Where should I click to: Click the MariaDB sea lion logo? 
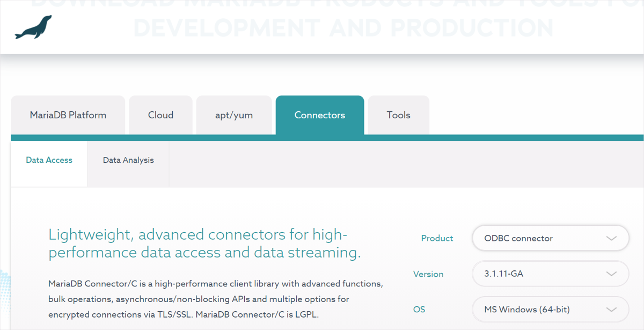(33, 26)
